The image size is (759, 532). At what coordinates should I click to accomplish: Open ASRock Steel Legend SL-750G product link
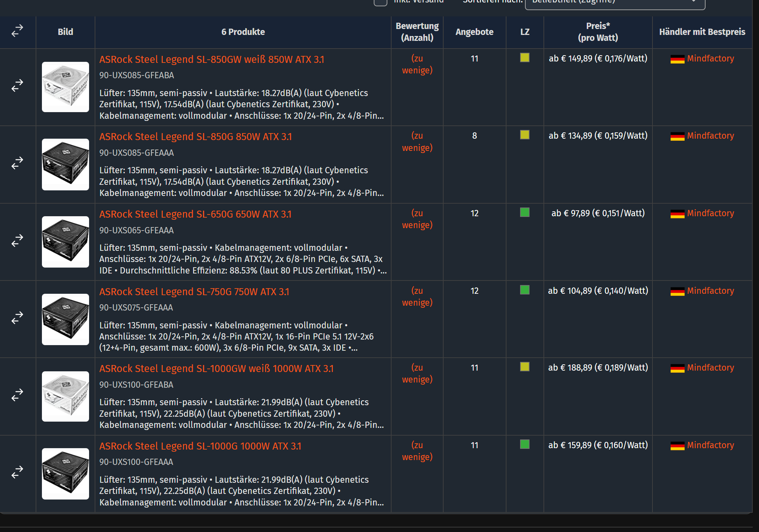(x=194, y=292)
